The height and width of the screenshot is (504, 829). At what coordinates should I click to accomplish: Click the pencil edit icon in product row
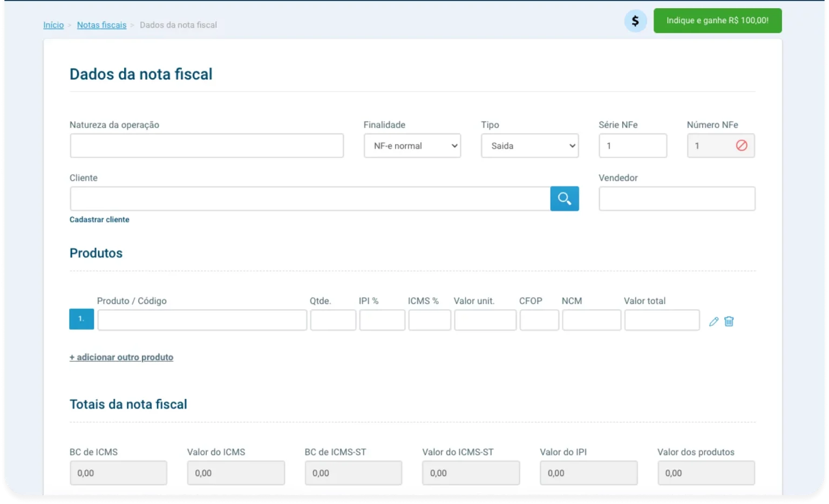click(714, 322)
